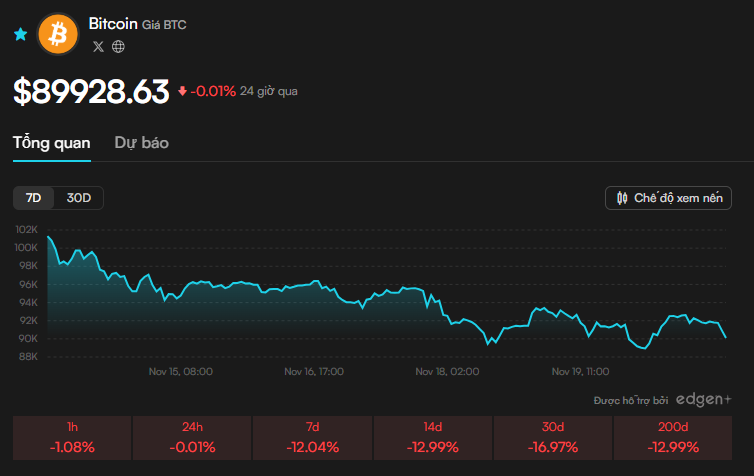The height and width of the screenshot is (476, 754).
Task: Click the orange Bitcoin logo
Action: (x=58, y=34)
